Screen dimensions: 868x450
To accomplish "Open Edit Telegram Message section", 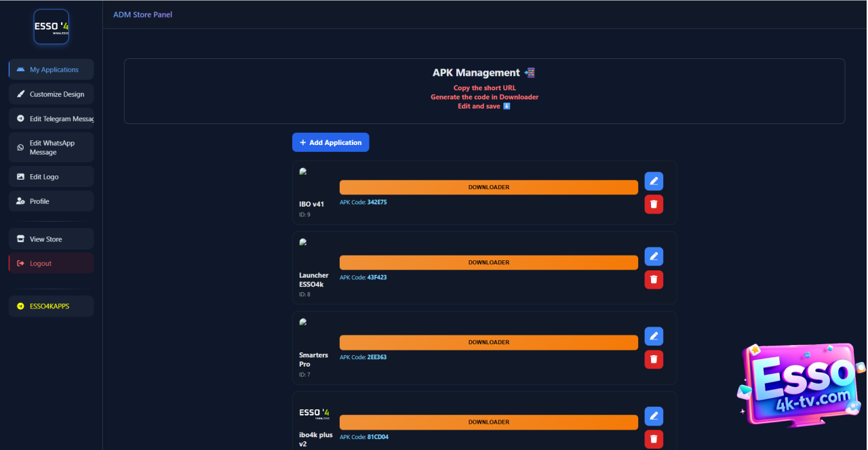I will [x=52, y=119].
